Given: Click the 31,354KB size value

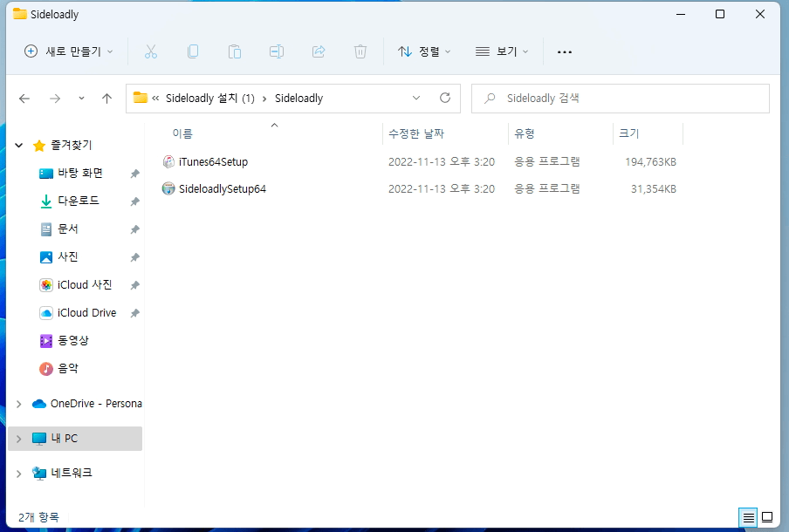Looking at the screenshot, I should tap(654, 189).
